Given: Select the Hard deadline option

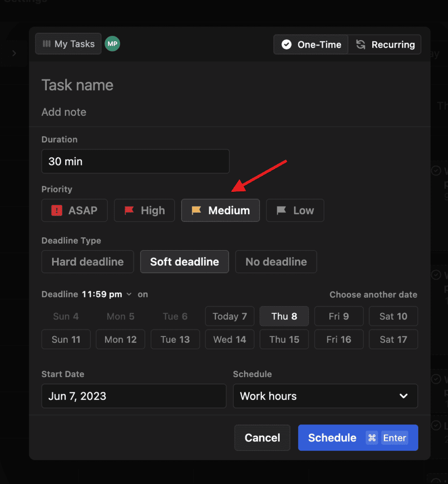Looking at the screenshot, I should [x=87, y=261].
